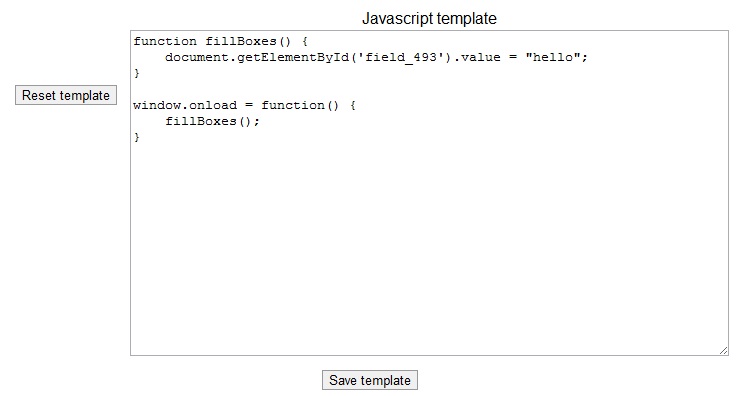This screenshot has width=748, height=396.
Task: Click inside the getElementById method name
Action: tap(293, 57)
